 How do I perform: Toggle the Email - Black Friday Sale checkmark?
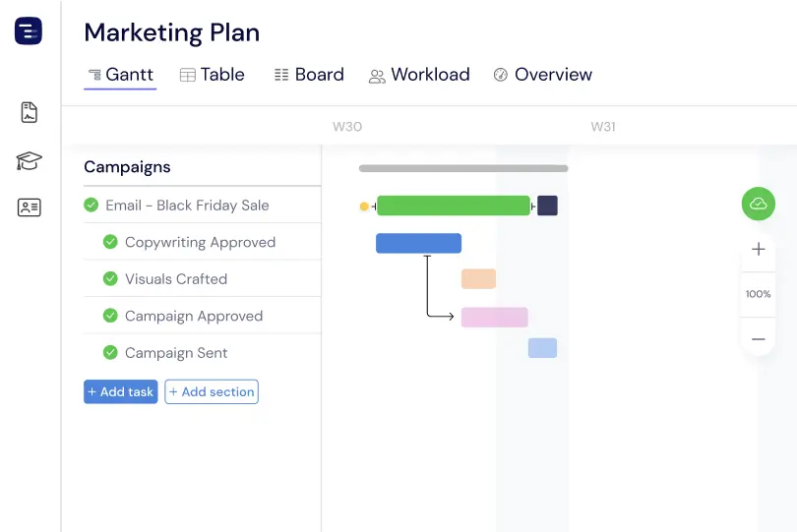click(92, 206)
